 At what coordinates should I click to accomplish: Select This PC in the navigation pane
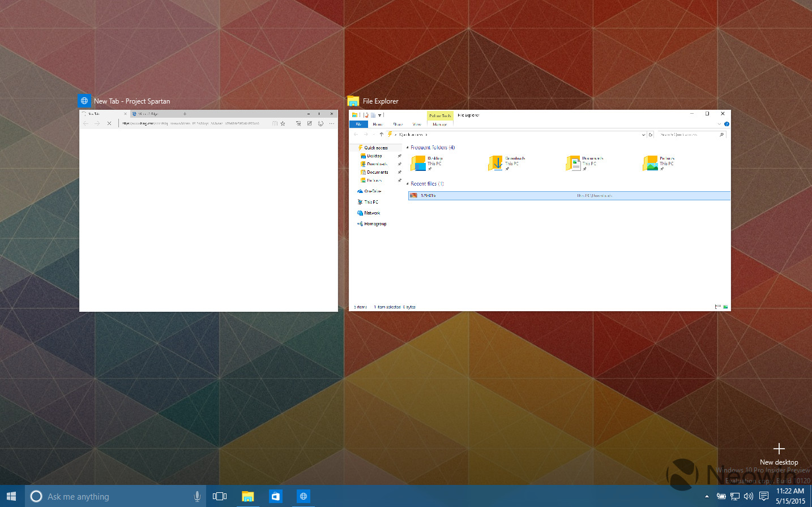pos(367,202)
